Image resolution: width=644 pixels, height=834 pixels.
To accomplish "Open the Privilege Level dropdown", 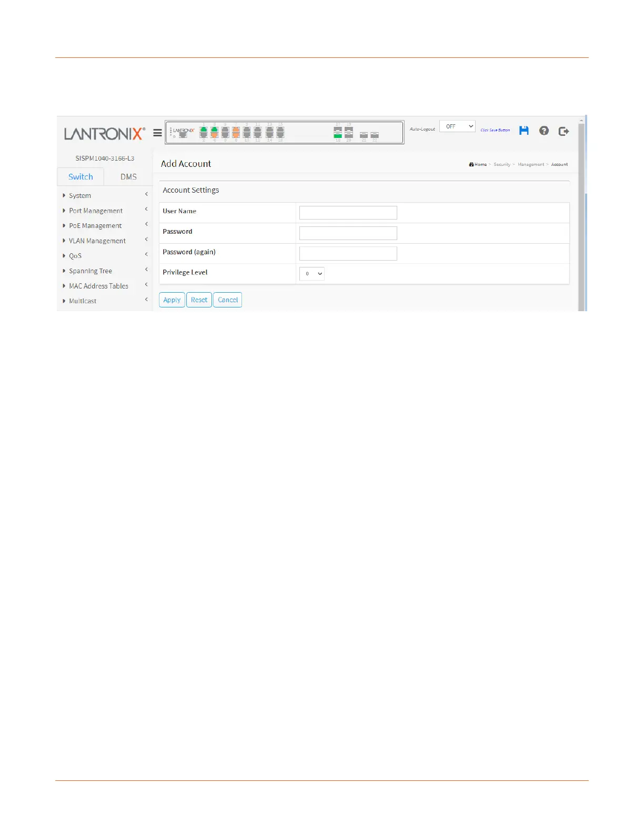I will click(312, 274).
